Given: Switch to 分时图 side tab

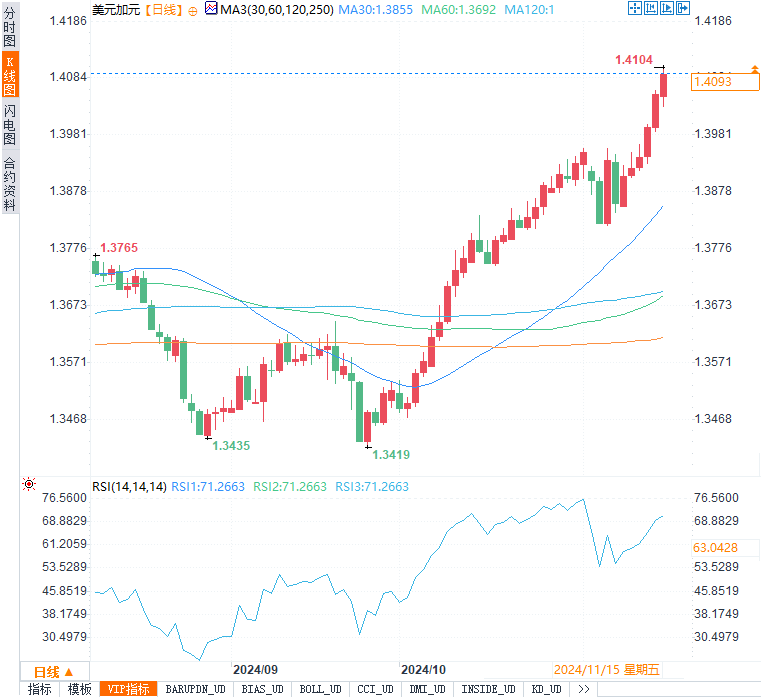Looking at the screenshot, I should pos(9,27).
